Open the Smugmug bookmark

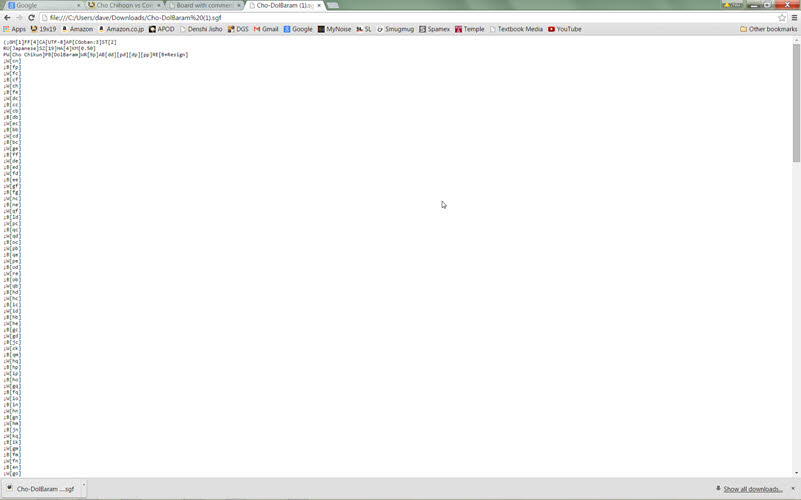point(395,29)
